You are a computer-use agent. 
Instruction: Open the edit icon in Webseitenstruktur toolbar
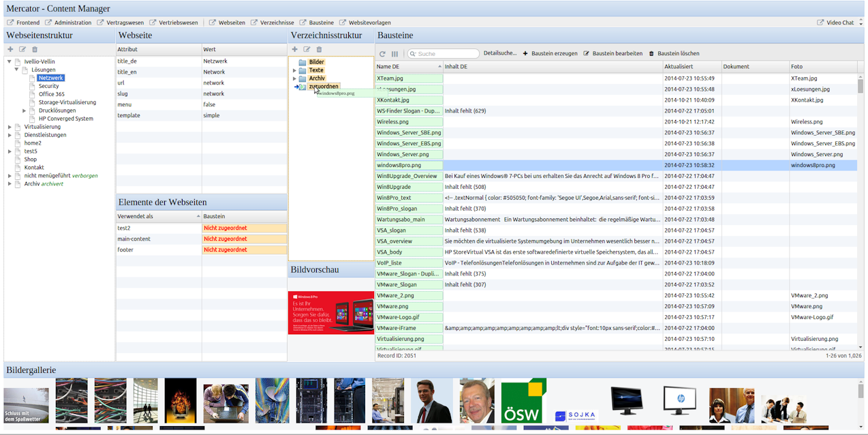[22, 49]
